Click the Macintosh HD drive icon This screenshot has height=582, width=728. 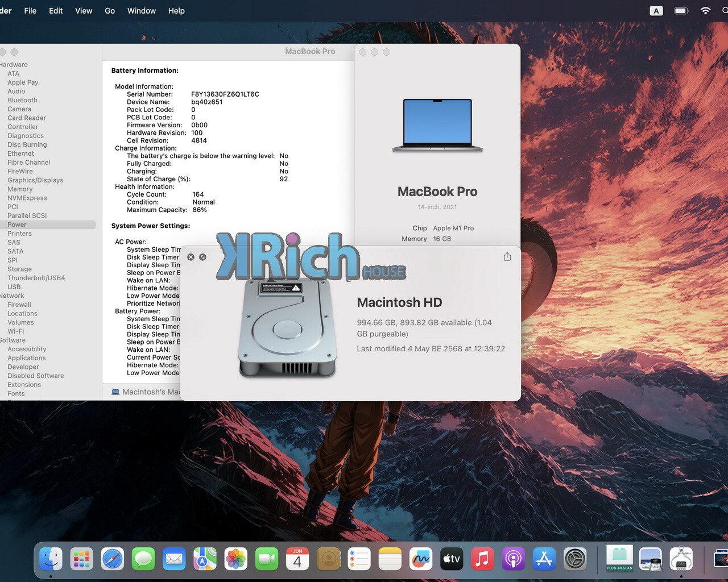pos(287,329)
